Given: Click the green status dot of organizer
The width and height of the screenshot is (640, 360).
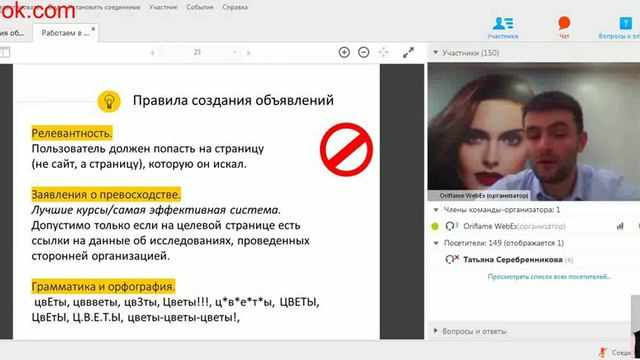Looking at the screenshot, I should pyautogui.click(x=435, y=226).
